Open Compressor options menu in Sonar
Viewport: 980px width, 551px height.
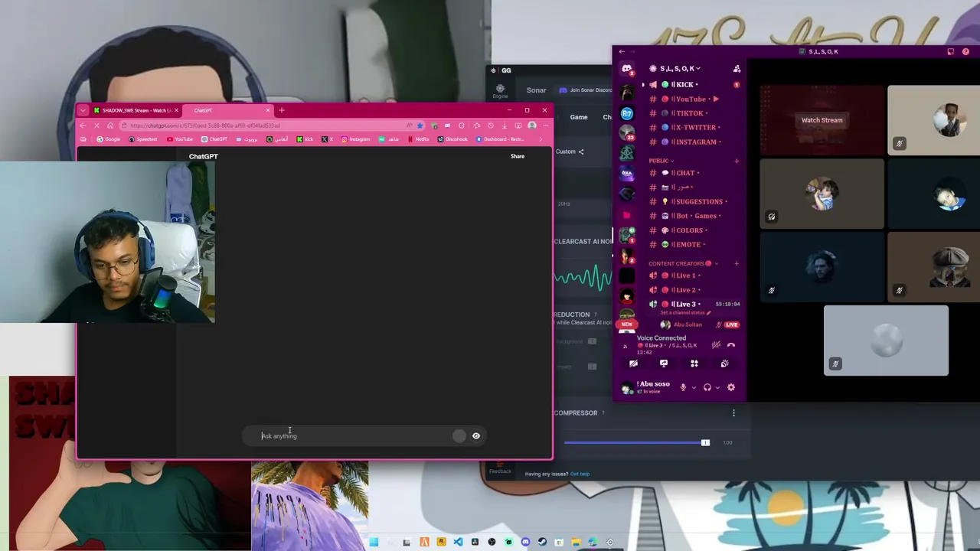[x=733, y=413]
